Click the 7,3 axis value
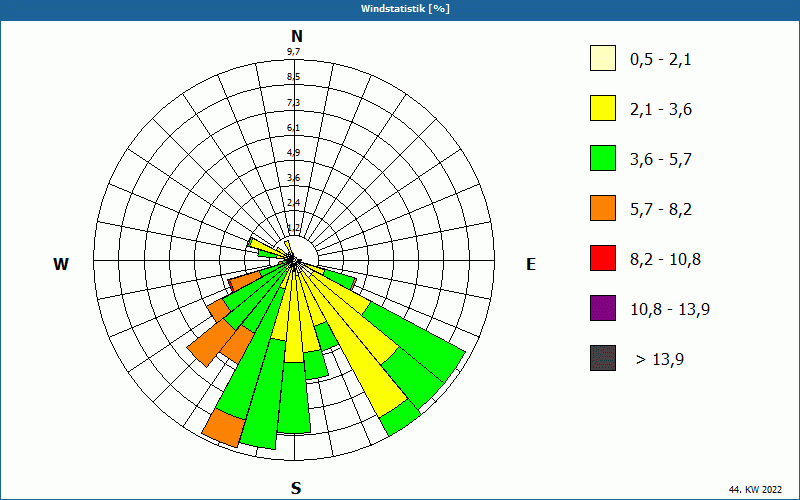This screenshot has height=500, width=800. click(x=293, y=103)
